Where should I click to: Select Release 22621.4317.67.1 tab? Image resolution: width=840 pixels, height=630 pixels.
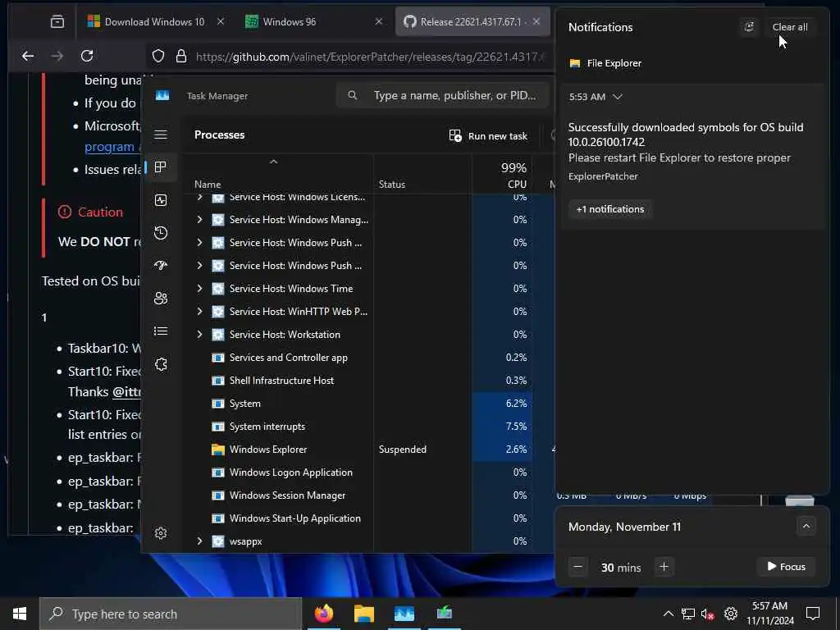pyautogui.click(x=470, y=22)
